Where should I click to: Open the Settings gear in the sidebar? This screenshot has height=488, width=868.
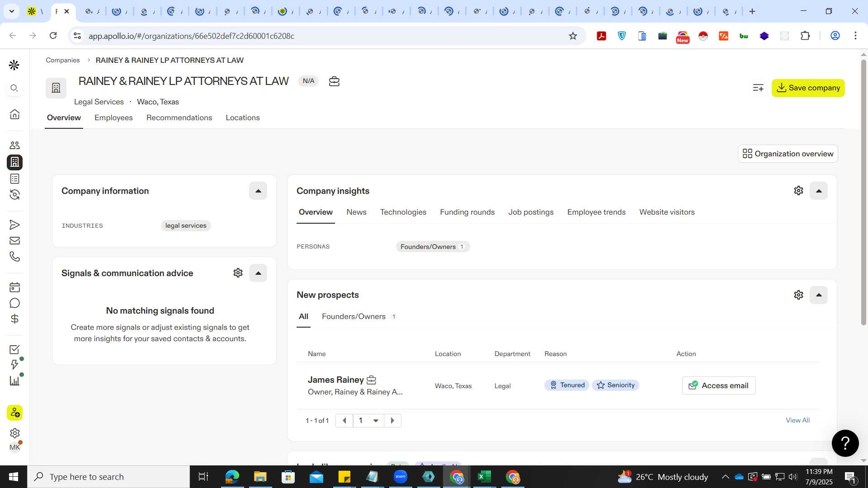tap(14, 433)
